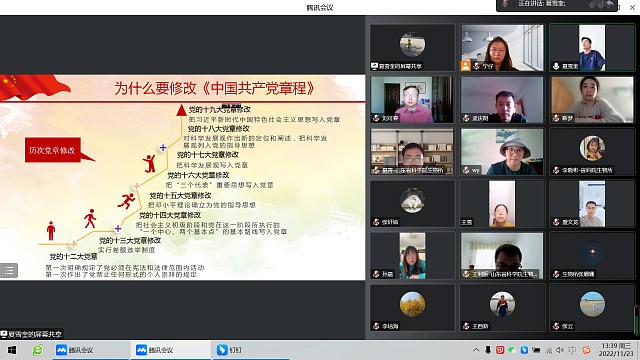The image size is (640, 360).
Task: Click the participant grid scrollbar
Action: tap(636, 321)
